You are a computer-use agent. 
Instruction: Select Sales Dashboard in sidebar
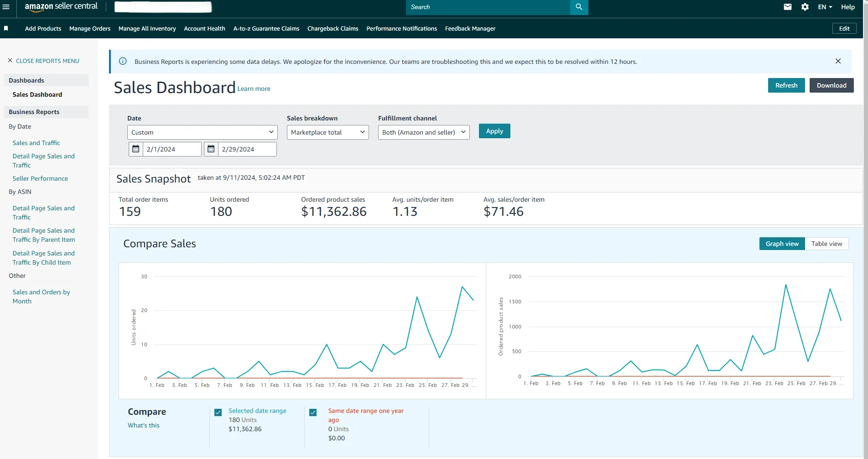point(37,94)
